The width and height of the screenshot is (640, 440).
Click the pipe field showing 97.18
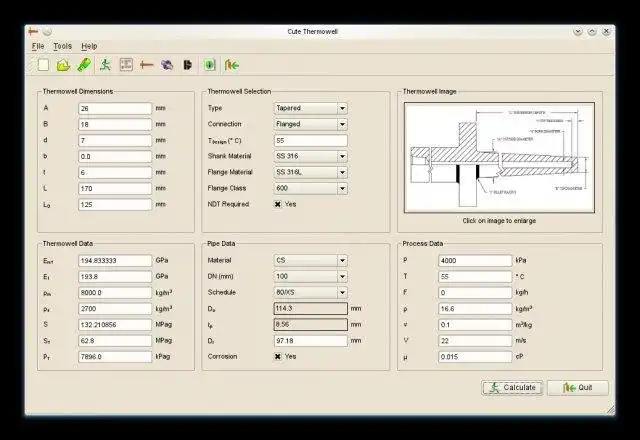pyautogui.click(x=311, y=340)
